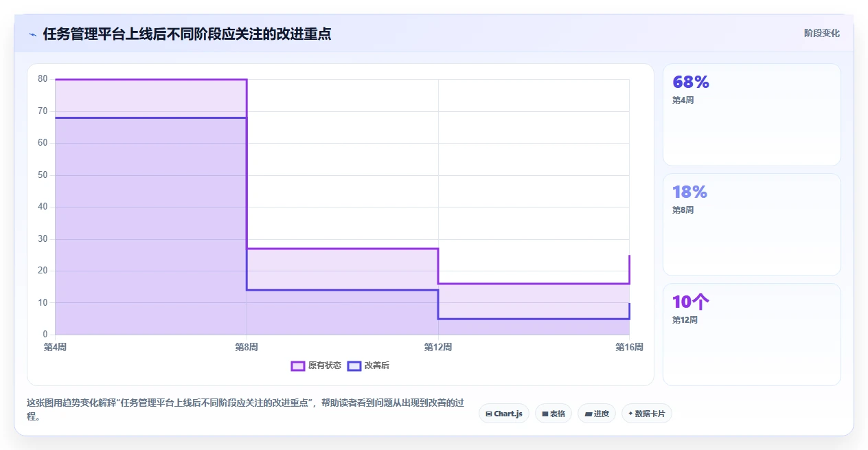Toggle the 原有状态 legend item
The image size is (868, 450).
pyautogui.click(x=316, y=365)
